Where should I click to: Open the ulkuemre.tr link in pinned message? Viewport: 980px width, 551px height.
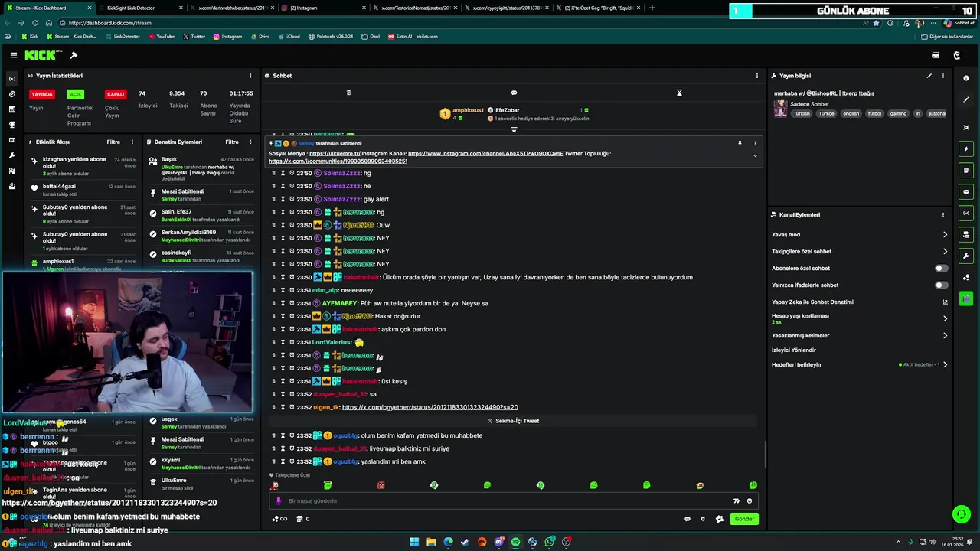335,153
